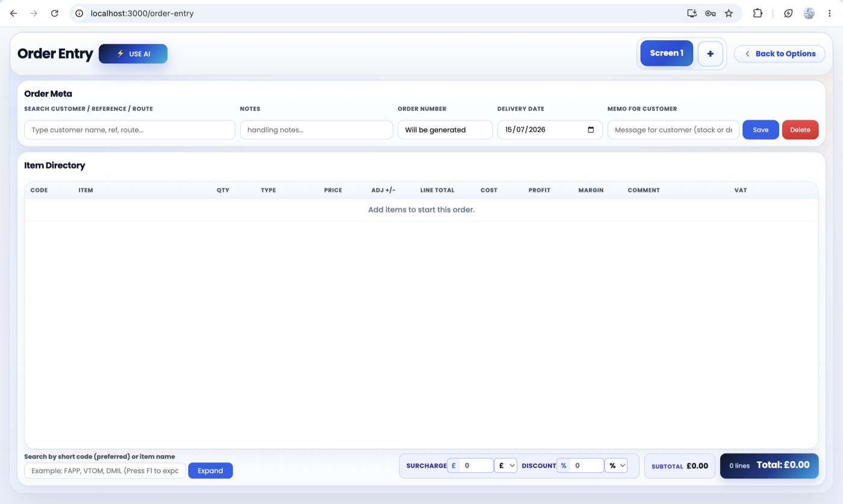Click the Order Number field

(x=445, y=129)
